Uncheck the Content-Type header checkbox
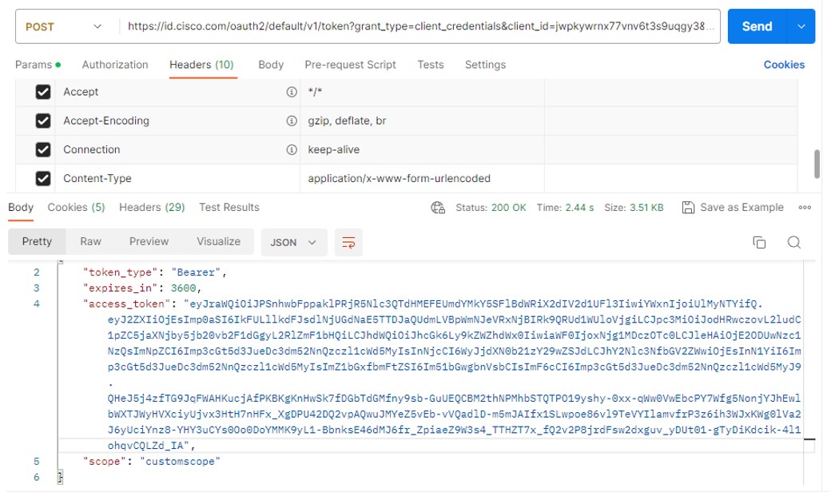 [43, 178]
